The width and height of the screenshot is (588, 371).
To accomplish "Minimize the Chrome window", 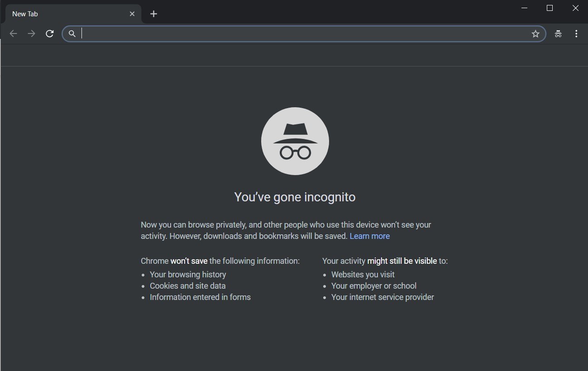I will tap(524, 8).
